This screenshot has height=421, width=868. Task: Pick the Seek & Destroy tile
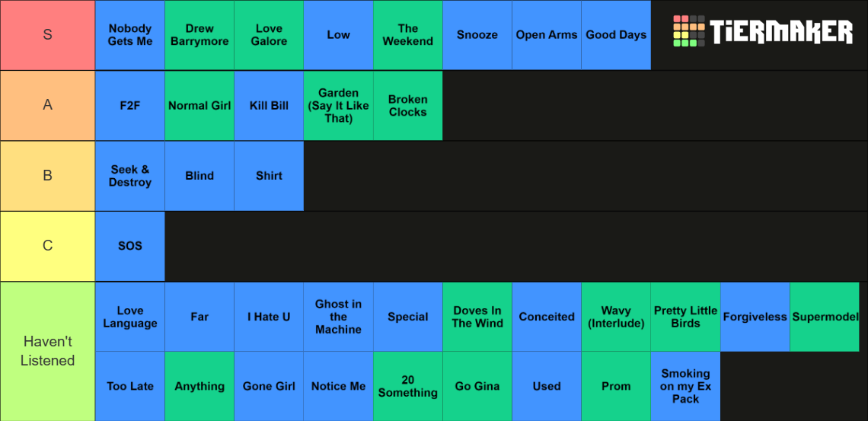point(130,175)
